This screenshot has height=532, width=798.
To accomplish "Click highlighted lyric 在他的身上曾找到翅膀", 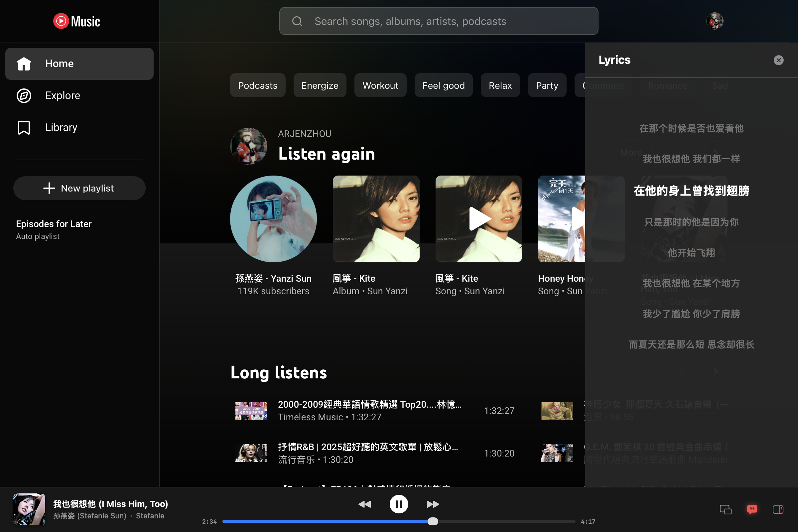I will [x=692, y=191].
